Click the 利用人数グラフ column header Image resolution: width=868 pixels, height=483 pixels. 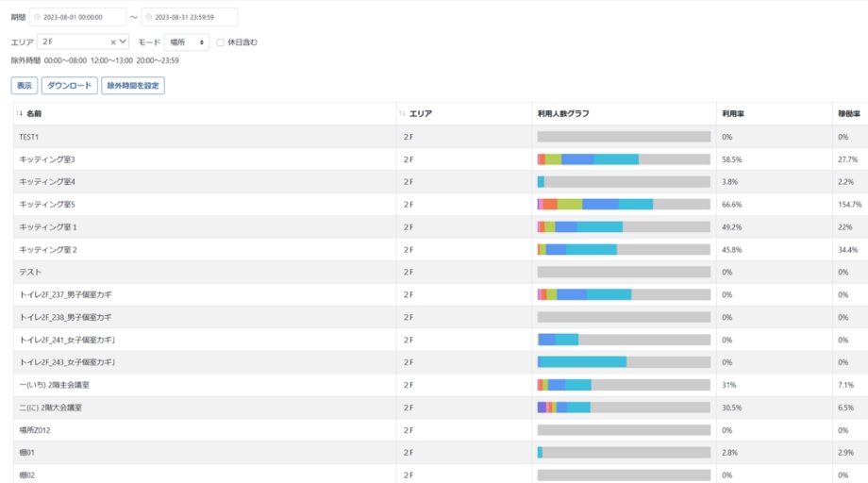tap(563, 113)
